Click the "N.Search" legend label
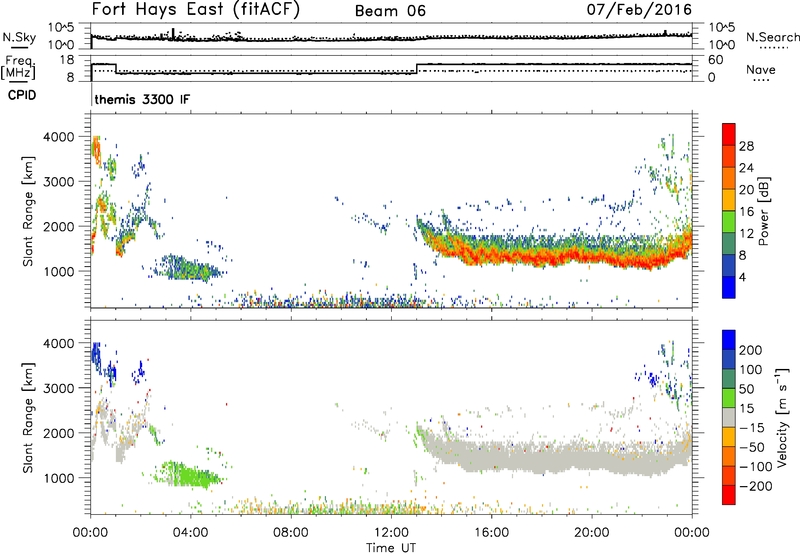The width and height of the screenshot is (800, 554). click(x=772, y=37)
